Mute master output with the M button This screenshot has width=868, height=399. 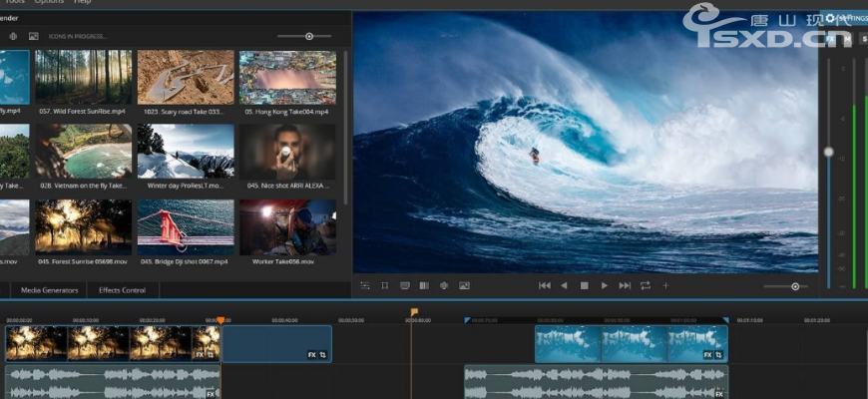click(847, 39)
